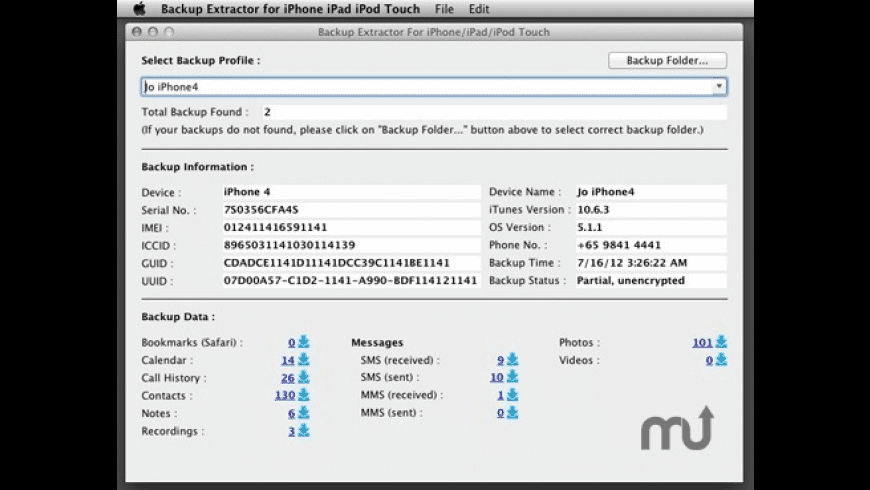This screenshot has width=870, height=490.
Task: Click the UUID value field
Action: (351, 281)
